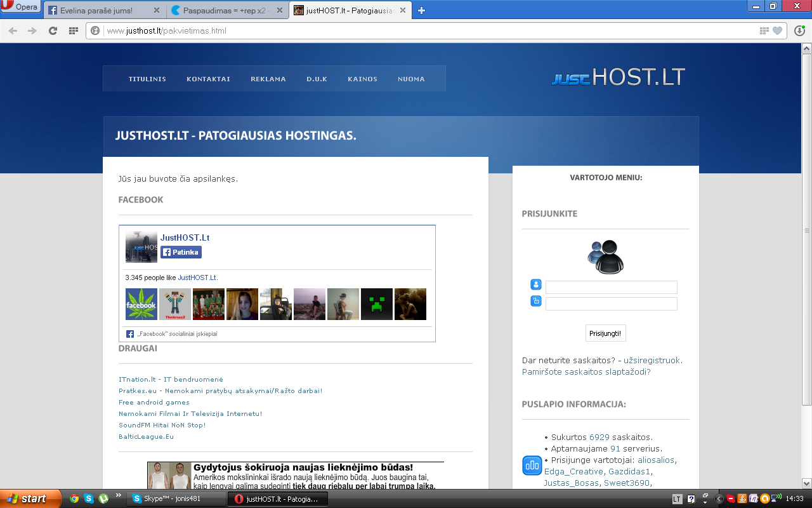Close the 'Paspaudimas = +rep' tab
This screenshot has height=508, width=812.
[x=278, y=11]
